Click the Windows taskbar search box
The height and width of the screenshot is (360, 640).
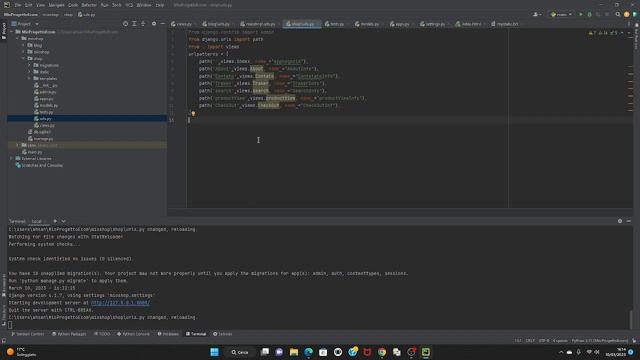click(240, 352)
